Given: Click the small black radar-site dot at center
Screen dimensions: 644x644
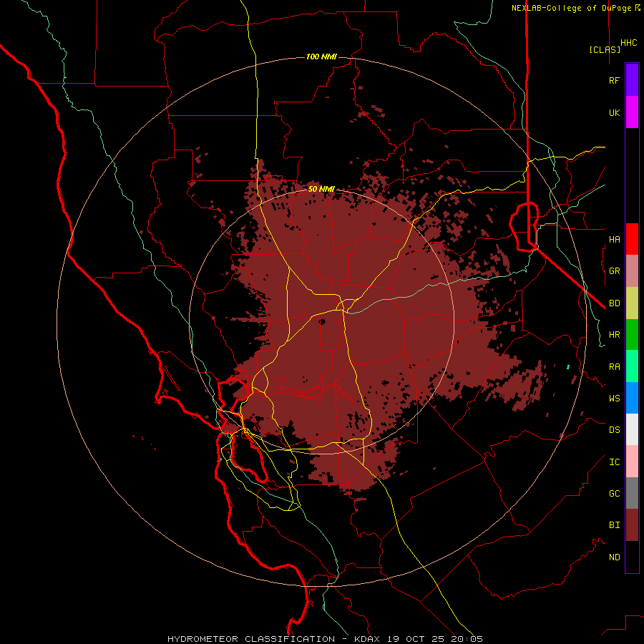Looking at the screenshot, I should [322, 321].
